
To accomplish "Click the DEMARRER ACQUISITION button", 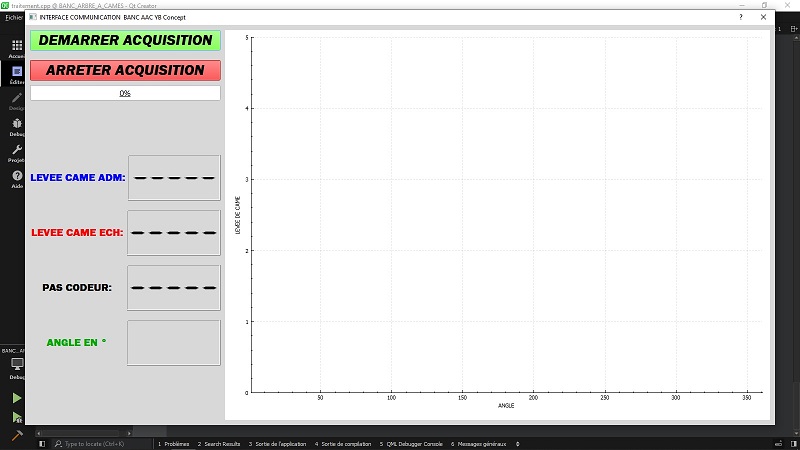I will tap(125, 40).
